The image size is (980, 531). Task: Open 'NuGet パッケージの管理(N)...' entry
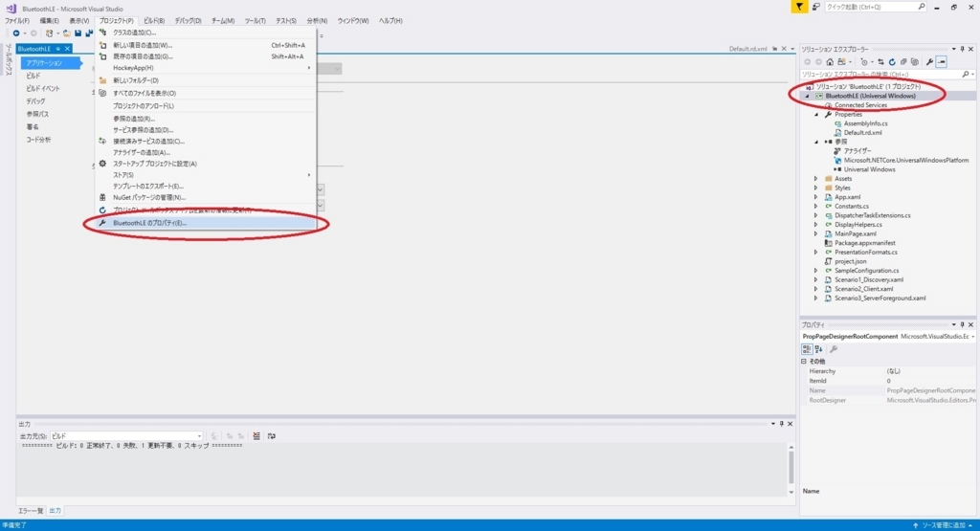pos(207,197)
